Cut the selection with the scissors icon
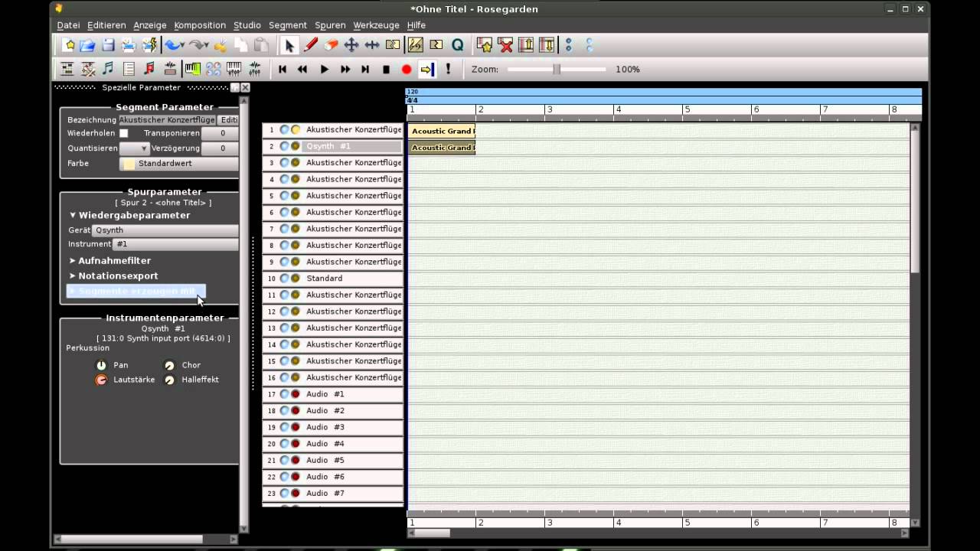The image size is (980, 551). [x=220, y=45]
